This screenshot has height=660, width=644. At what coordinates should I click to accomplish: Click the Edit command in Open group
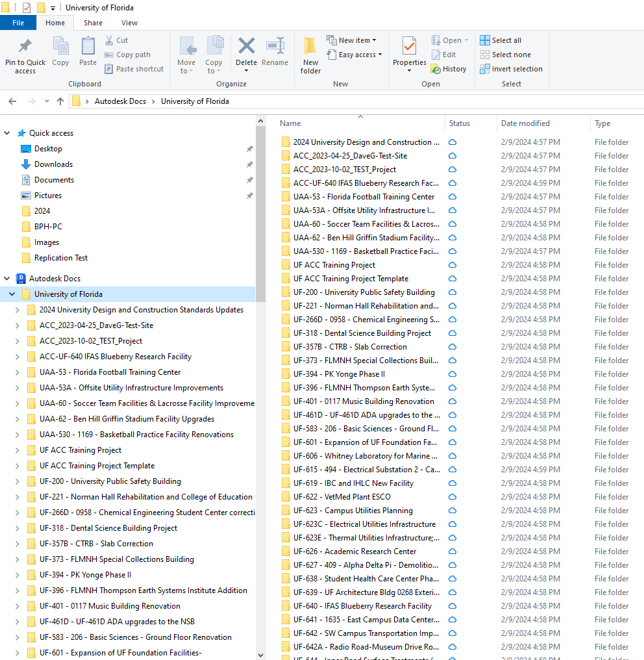[x=444, y=55]
